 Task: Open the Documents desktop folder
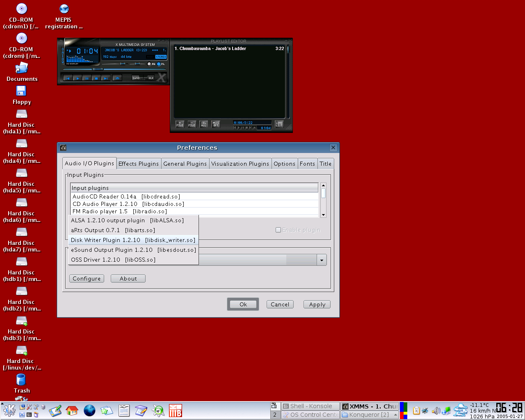(x=21, y=72)
